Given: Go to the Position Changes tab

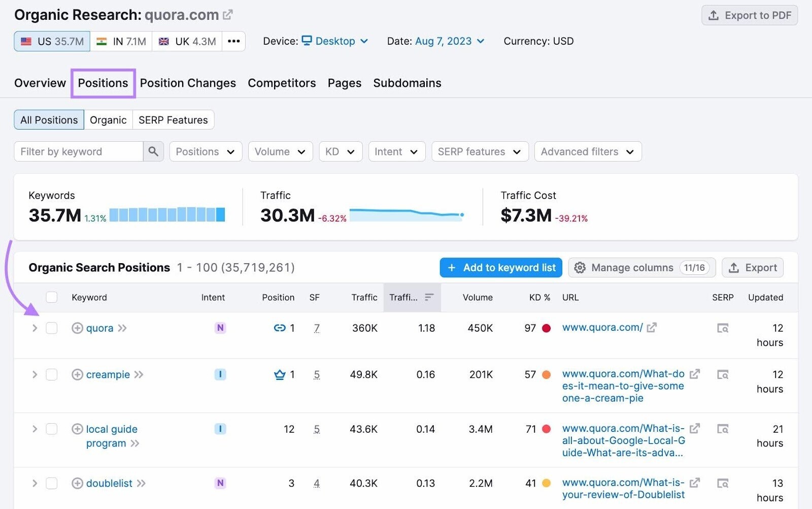Looking at the screenshot, I should (x=188, y=83).
